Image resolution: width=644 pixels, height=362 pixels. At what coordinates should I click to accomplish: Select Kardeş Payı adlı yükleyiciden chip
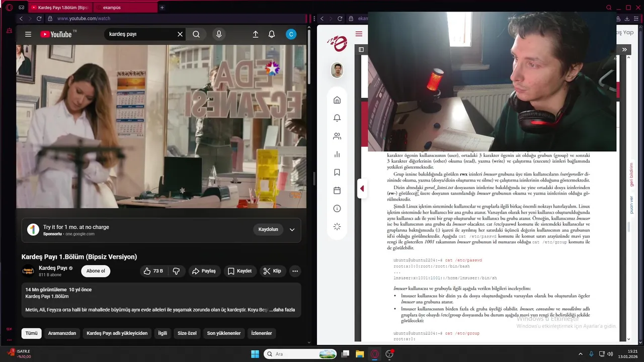point(117,333)
